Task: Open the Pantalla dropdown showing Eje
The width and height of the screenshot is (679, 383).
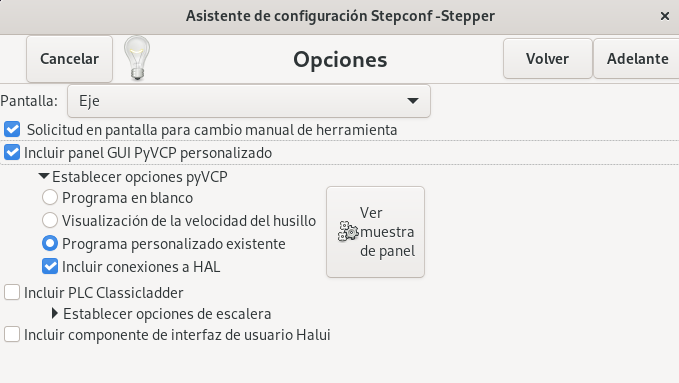Action: click(249, 101)
